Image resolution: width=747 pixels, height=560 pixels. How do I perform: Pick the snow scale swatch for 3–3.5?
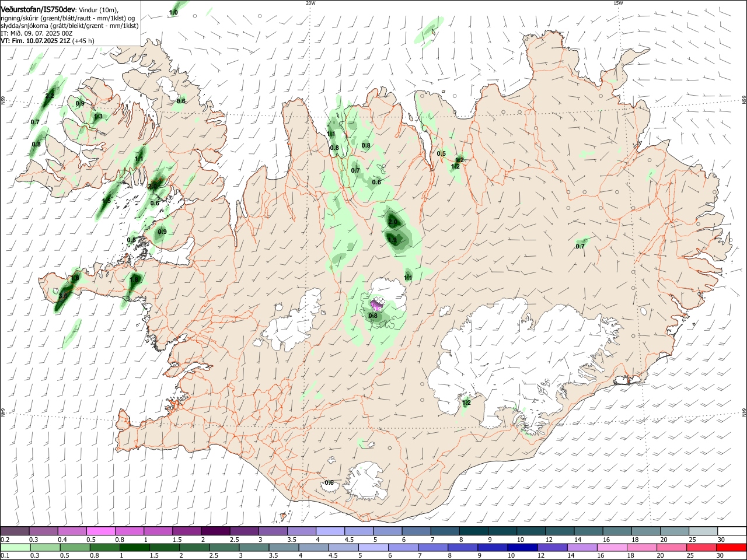274,531
